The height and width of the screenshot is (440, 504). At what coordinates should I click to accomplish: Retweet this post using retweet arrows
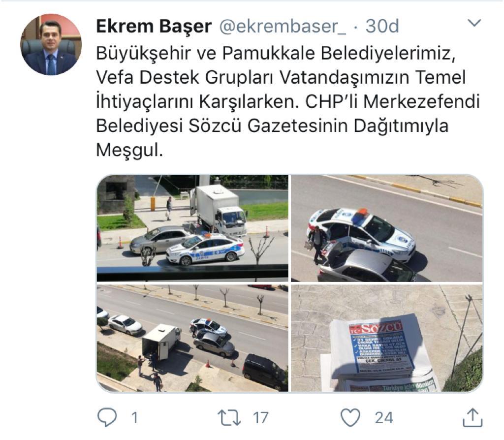pyautogui.click(x=229, y=417)
